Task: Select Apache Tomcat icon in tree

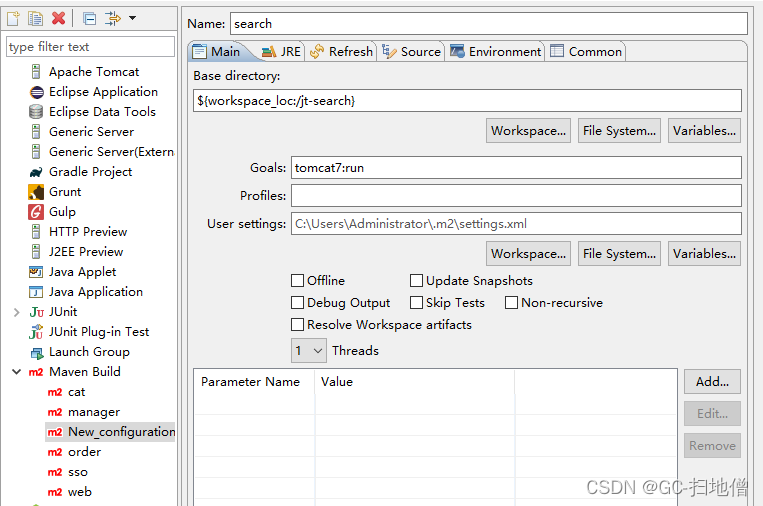Action: click(x=36, y=72)
